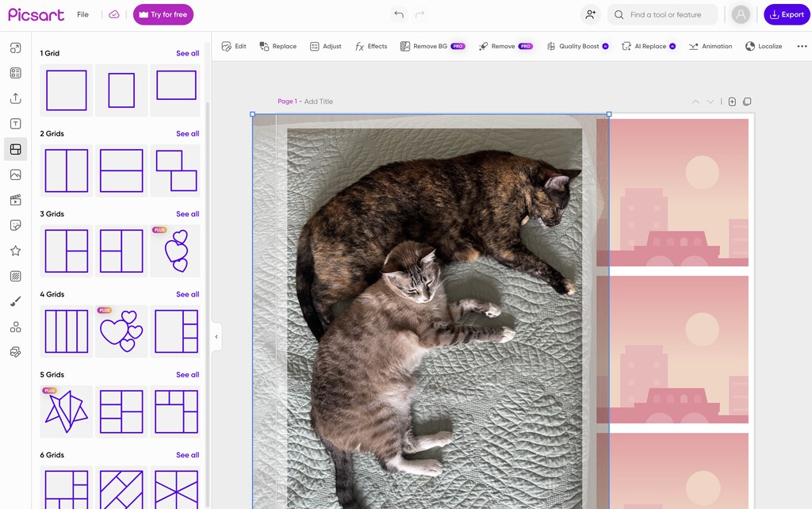
Task: Duplicate the page using the copy icon
Action: point(747,101)
